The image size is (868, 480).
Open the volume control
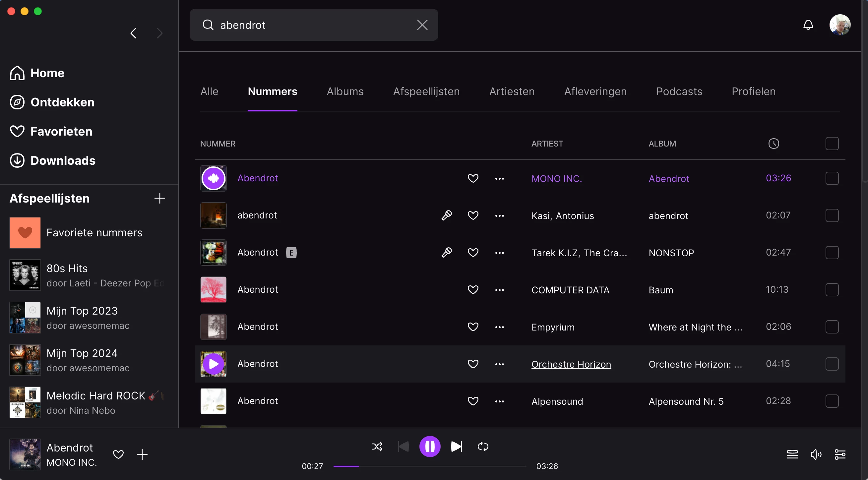[x=816, y=454]
